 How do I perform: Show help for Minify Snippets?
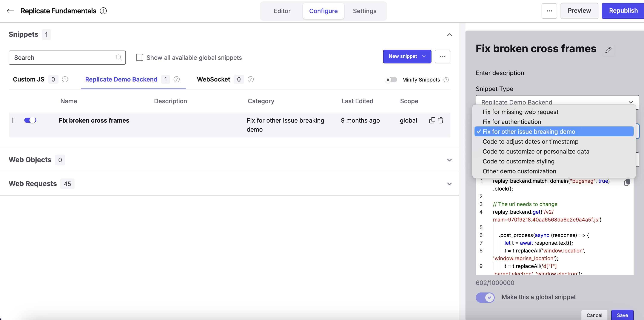[446, 80]
